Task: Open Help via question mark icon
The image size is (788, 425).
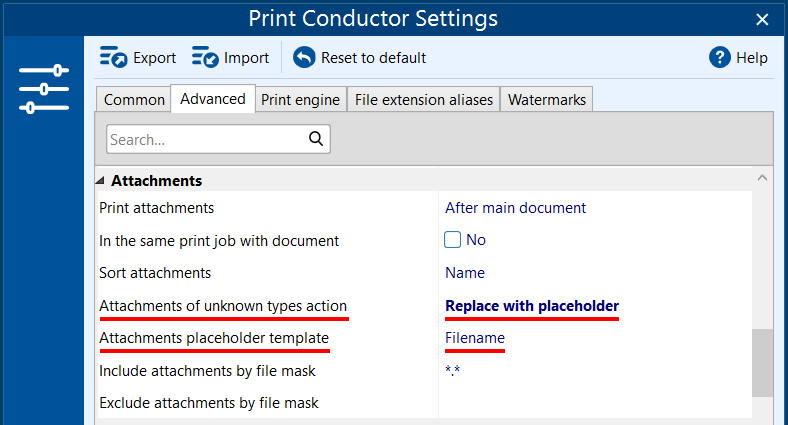Action: tap(720, 57)
